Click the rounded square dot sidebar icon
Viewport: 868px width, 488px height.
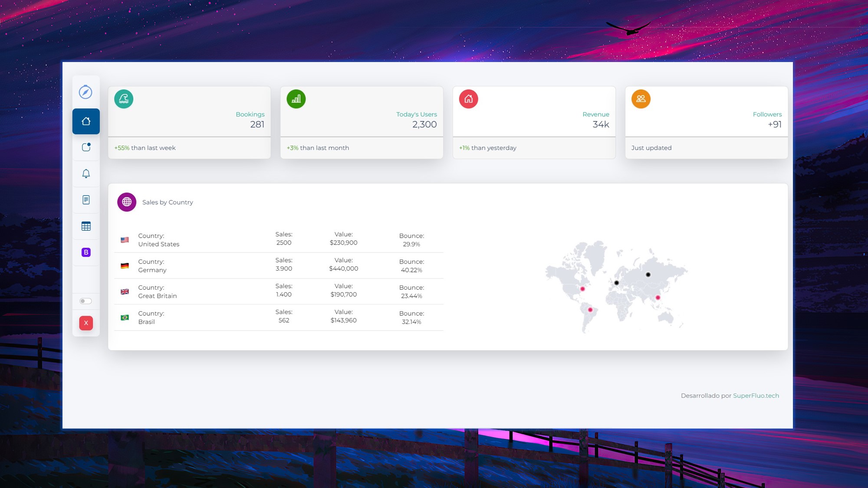pos(86,147)
